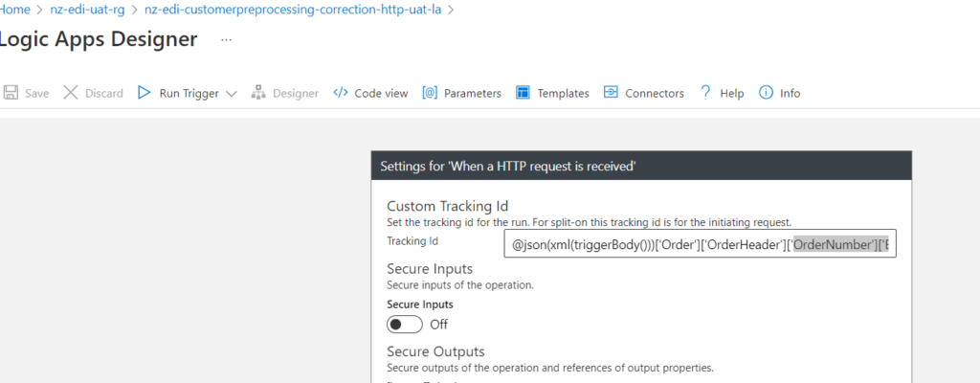The height and width of the screenshot is (383, 980).
Task: Click the Save toolbar label
Action: [37, 93]
